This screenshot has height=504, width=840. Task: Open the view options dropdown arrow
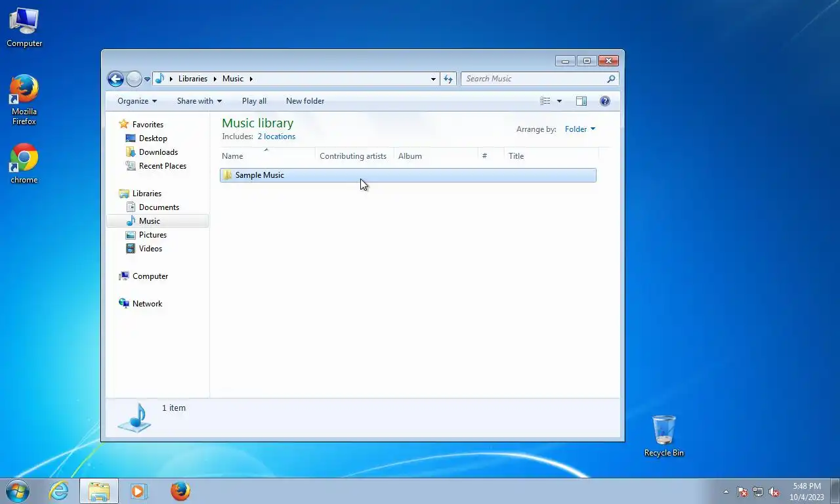tap(559, 101)
